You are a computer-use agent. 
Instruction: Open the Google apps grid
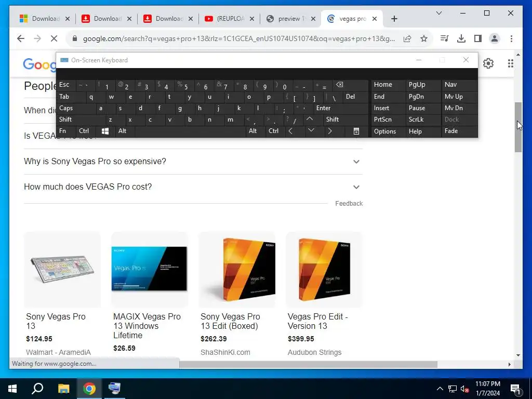510,63
